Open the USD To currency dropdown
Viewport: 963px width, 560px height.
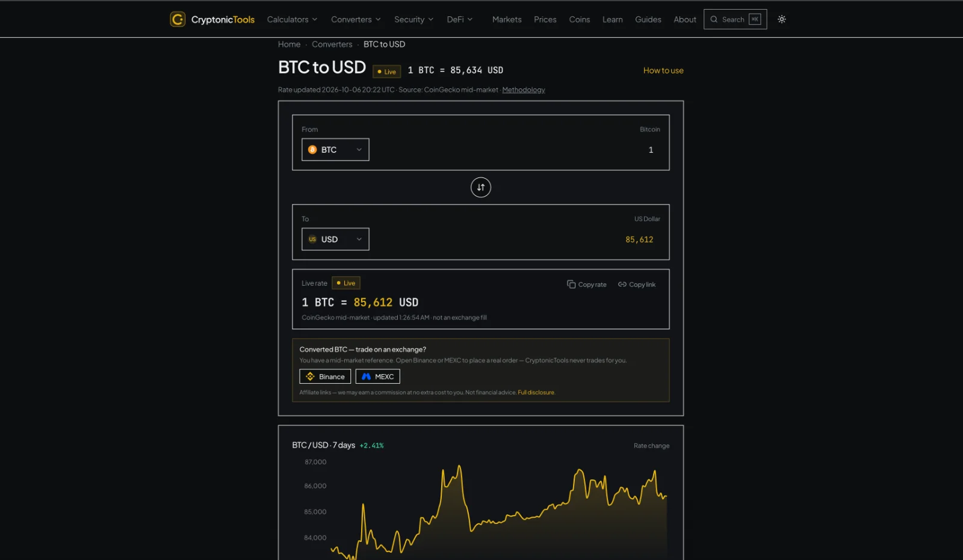pyautogui.click(x=335, y=239)
